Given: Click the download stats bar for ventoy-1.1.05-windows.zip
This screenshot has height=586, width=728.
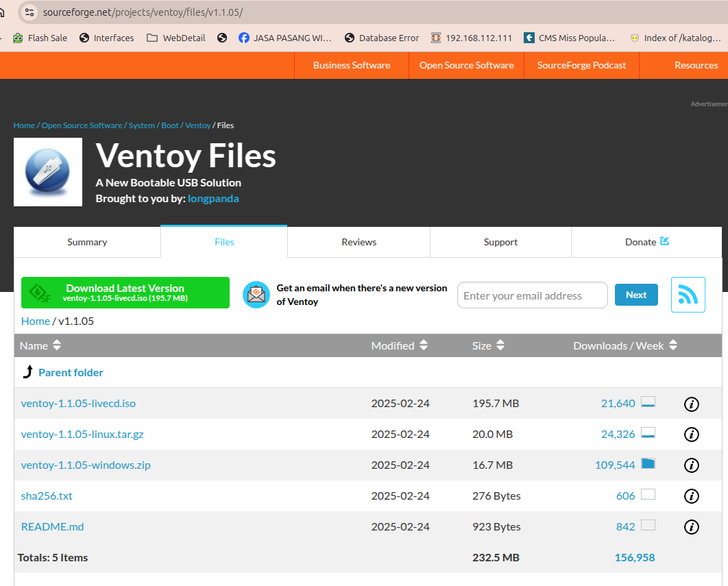Looking at the screenshot, I should point(647,464).
